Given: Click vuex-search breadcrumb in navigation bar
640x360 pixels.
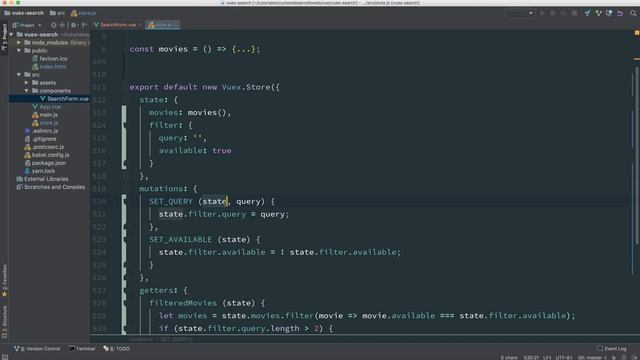Looking at the screenshot, I should click(24, 13).
